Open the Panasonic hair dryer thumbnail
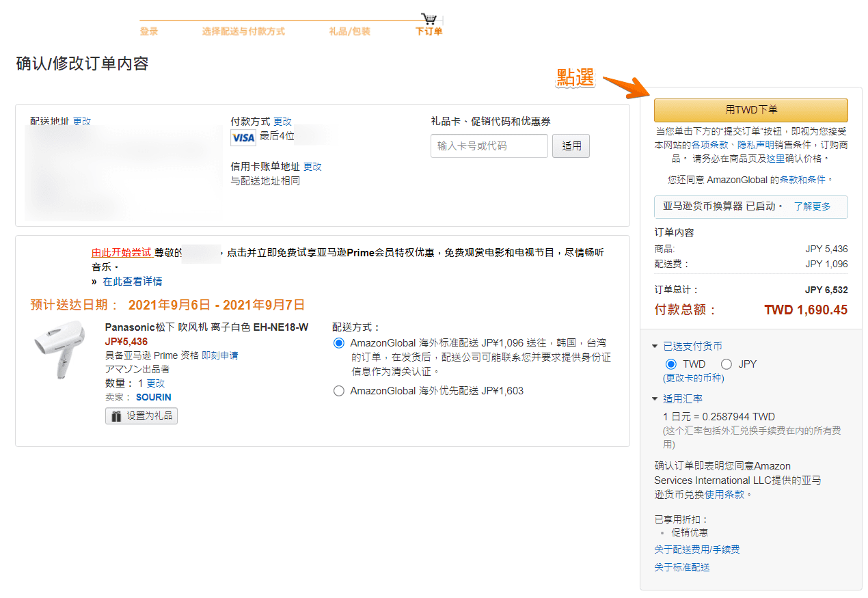This screenshot has height=598, width=868. pos(59,349)
